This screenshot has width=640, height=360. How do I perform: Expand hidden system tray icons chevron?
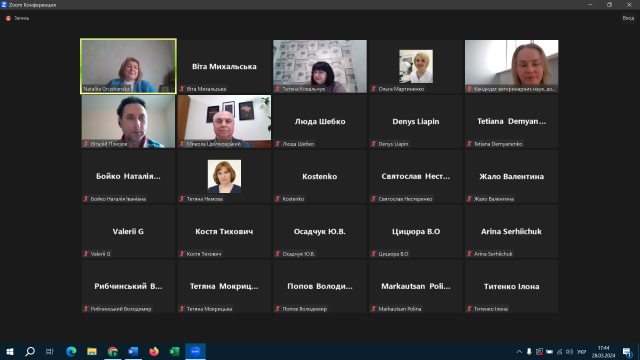point(519,352)
